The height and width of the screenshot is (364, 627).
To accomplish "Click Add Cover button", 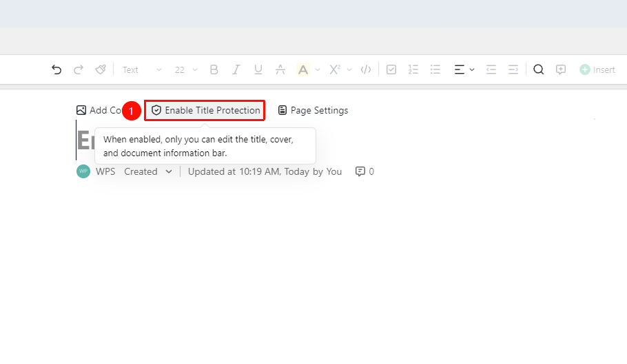I will (99, 110).
